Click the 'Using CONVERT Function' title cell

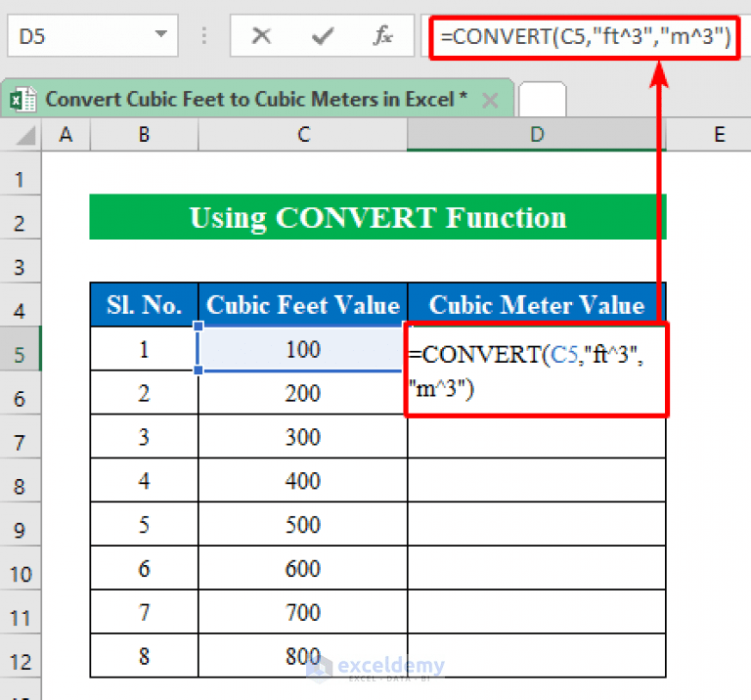coord(377,217)
